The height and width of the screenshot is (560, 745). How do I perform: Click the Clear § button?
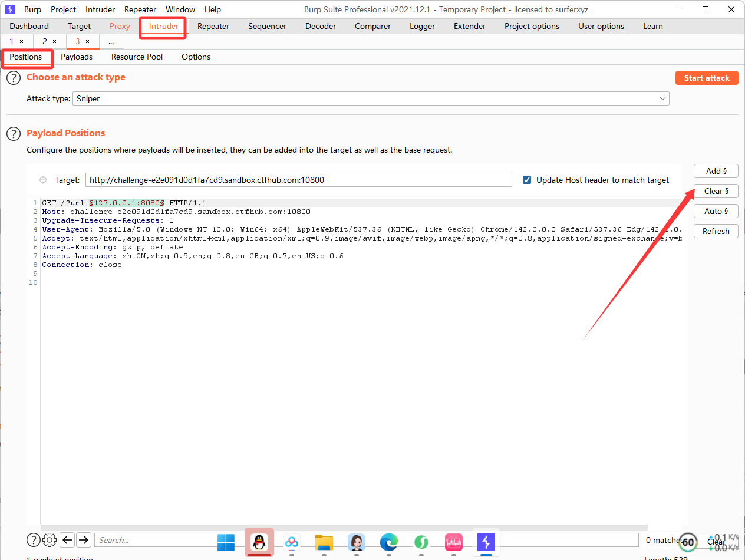[x=716, y=191]
